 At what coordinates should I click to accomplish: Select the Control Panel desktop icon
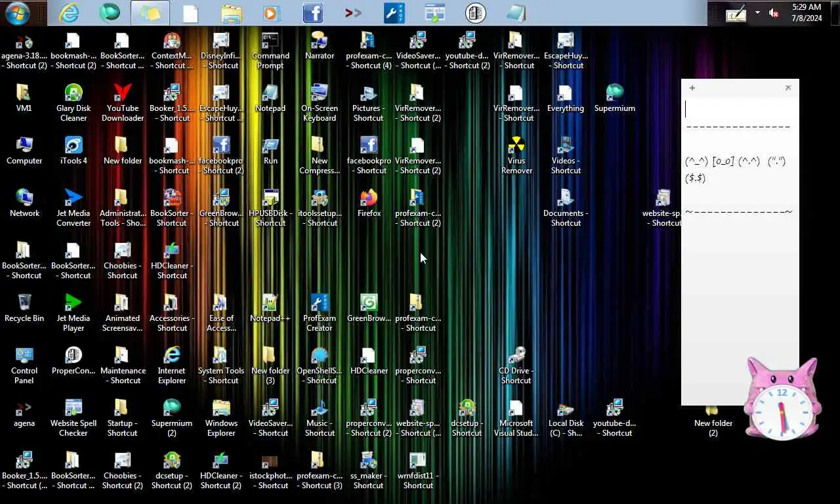point(24,366)
